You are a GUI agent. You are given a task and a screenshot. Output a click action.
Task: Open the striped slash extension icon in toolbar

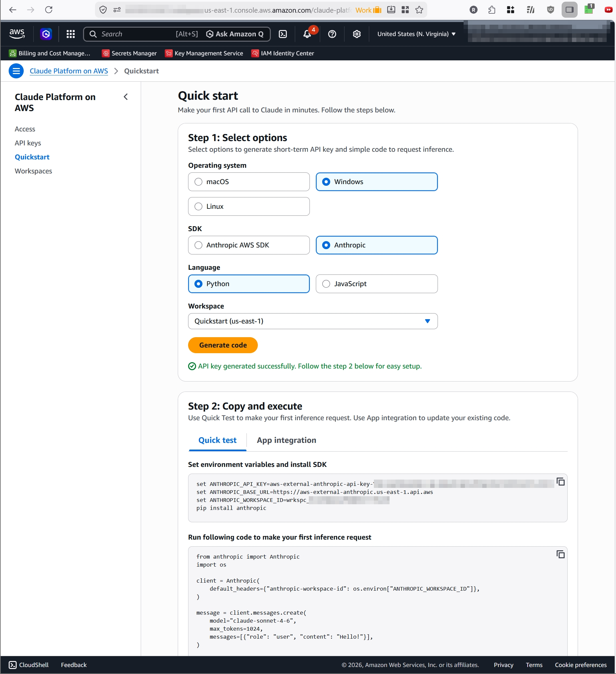coord(531,10)
